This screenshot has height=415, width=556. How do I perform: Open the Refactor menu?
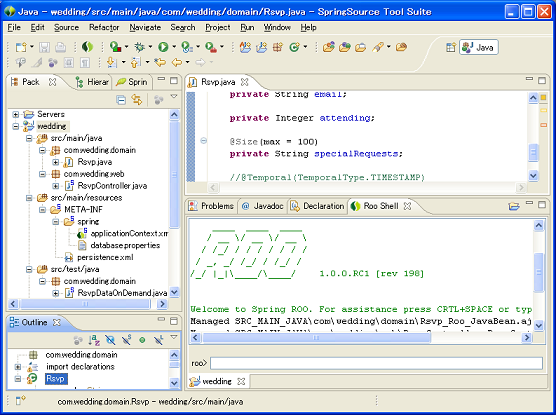pos(104,27)
